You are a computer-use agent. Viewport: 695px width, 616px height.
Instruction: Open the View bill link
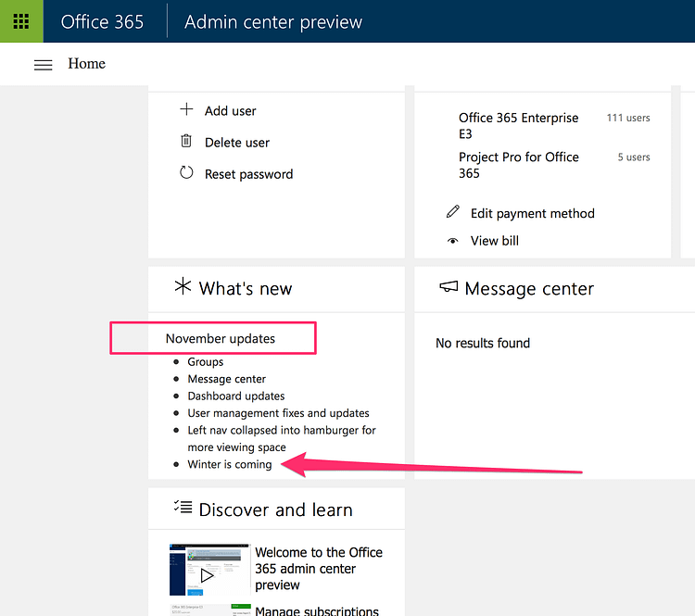494,241
